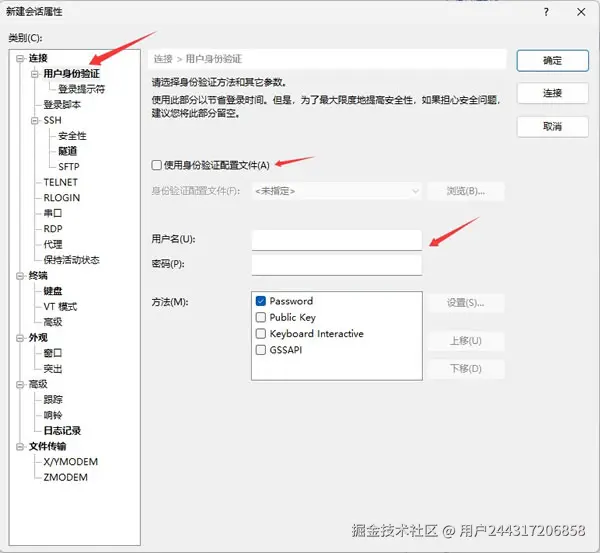Select X/YMODEM tree item
The height and width of the screenshot is (553, 600).
pyautogui.click(x=70, y=462)
